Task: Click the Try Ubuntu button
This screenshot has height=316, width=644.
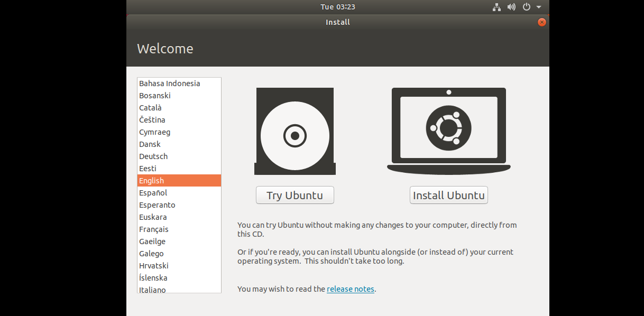Action: (295, 195)
